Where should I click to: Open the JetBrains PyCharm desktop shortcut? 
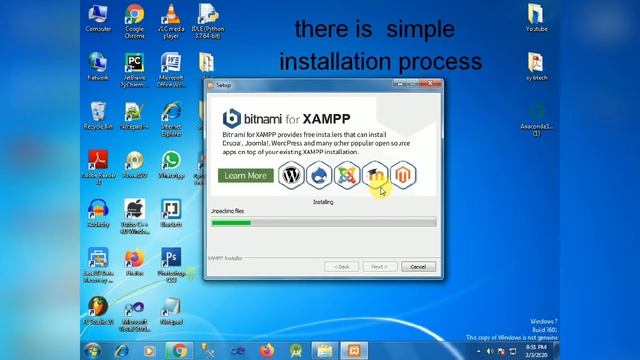pyautogui.click(x=134, y=70)
